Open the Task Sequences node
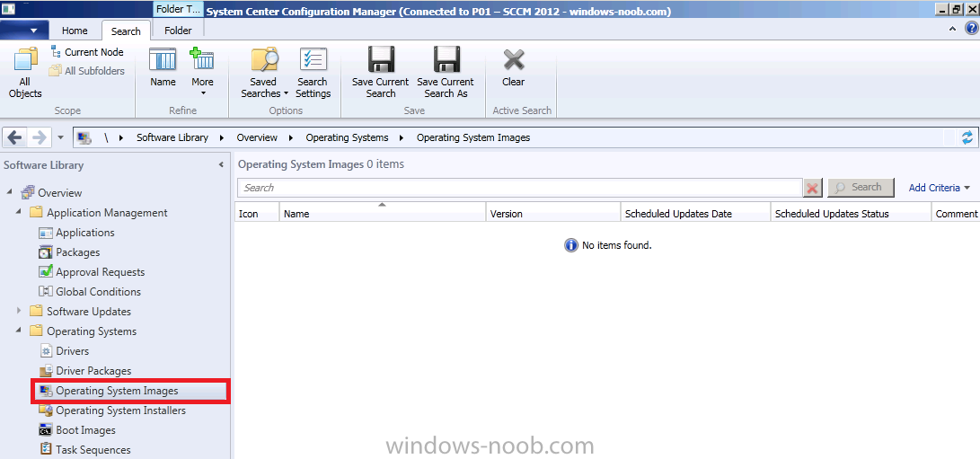Screen dimensions: 980x459 point(93,450)
